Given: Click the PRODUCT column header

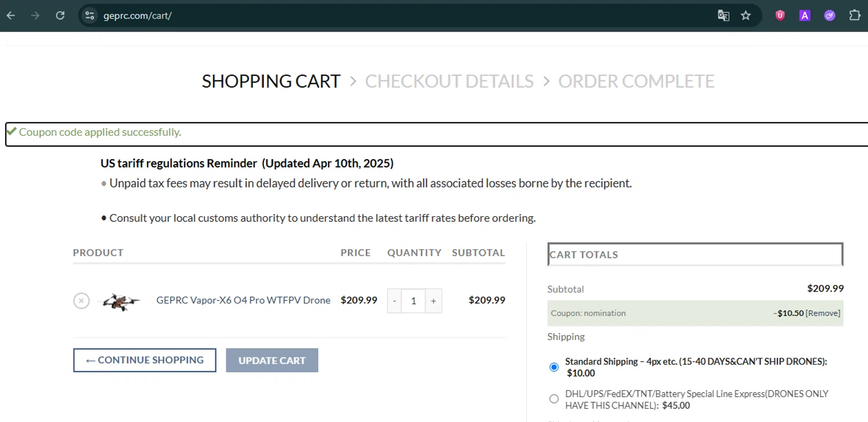Looking at the screenshot, I should tap(98, 253).
